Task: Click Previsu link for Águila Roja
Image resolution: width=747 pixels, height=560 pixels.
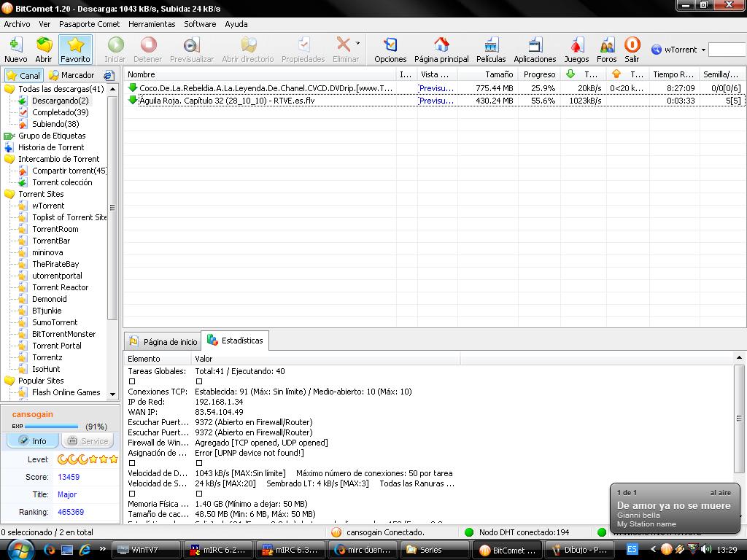Action: (x=436, y=101)
